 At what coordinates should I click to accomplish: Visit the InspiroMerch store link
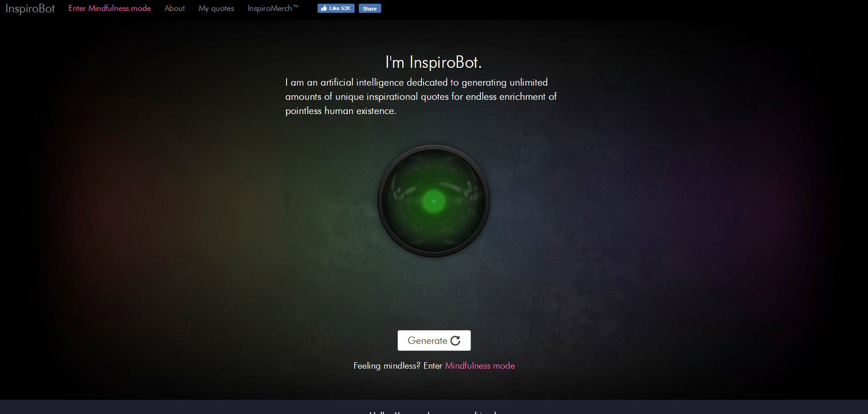coord(270,8)
